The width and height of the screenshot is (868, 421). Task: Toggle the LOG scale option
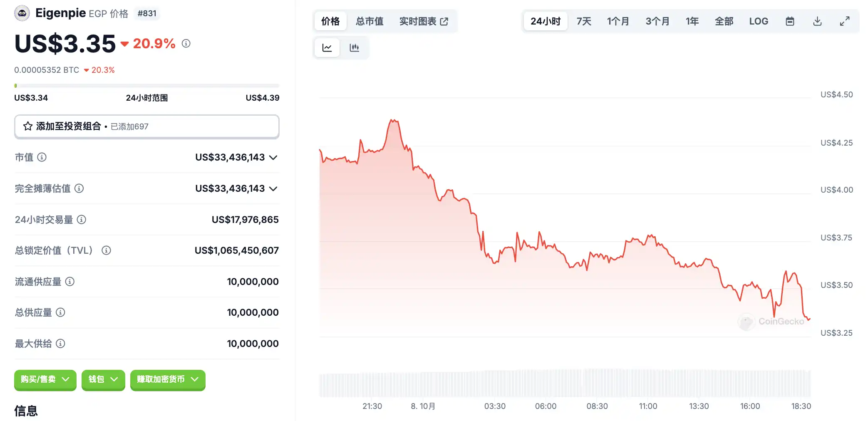pos(759,21)
